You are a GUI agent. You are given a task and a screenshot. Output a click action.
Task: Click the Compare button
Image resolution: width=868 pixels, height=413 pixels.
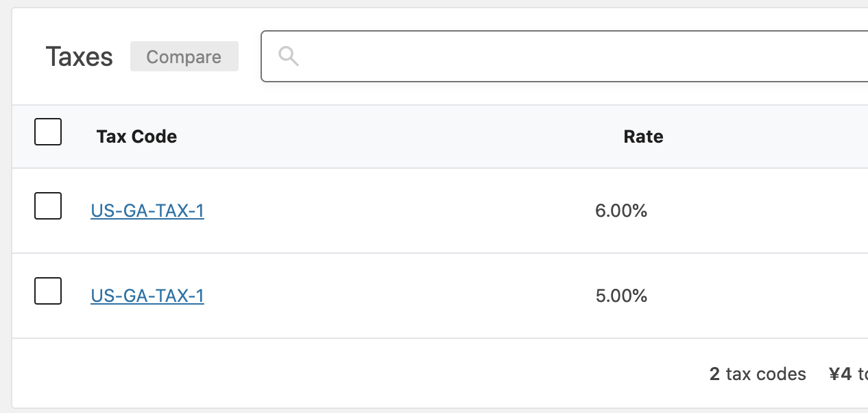tap(184, 56)
